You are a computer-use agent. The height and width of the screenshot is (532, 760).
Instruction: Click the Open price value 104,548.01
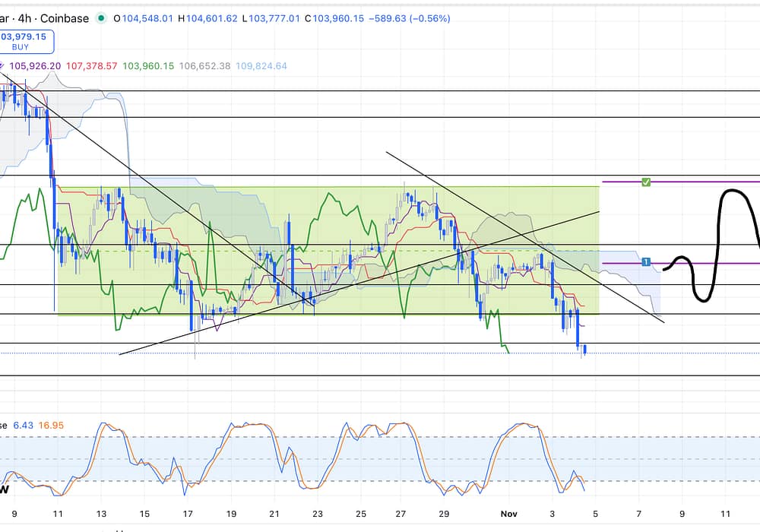tap(146, 18)
